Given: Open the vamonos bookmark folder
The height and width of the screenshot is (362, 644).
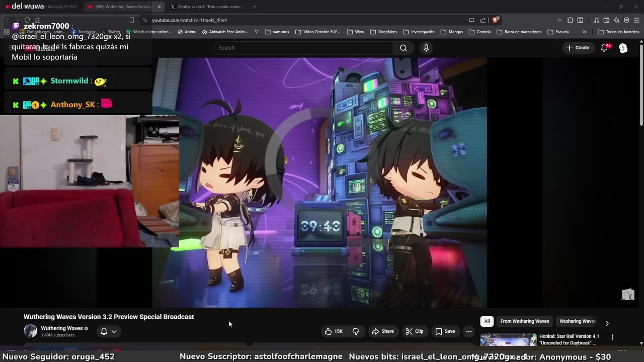Looking at the screenshot, I should (x=277, y=32).
